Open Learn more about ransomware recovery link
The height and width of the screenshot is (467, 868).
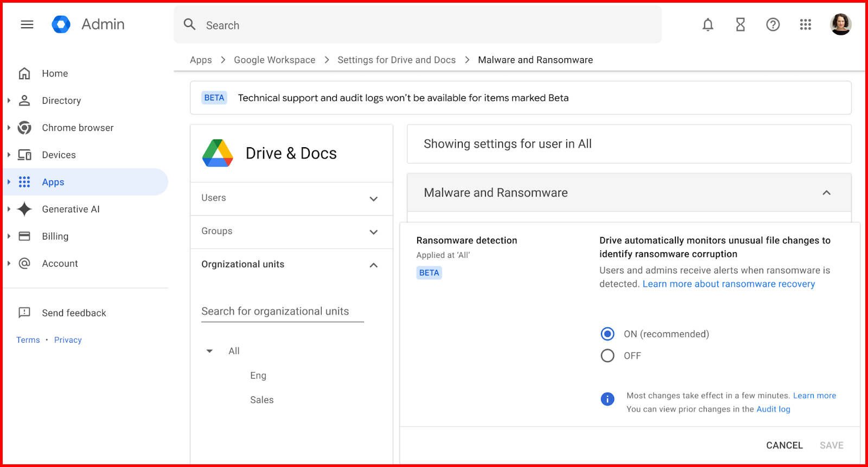tap(729, 284)
